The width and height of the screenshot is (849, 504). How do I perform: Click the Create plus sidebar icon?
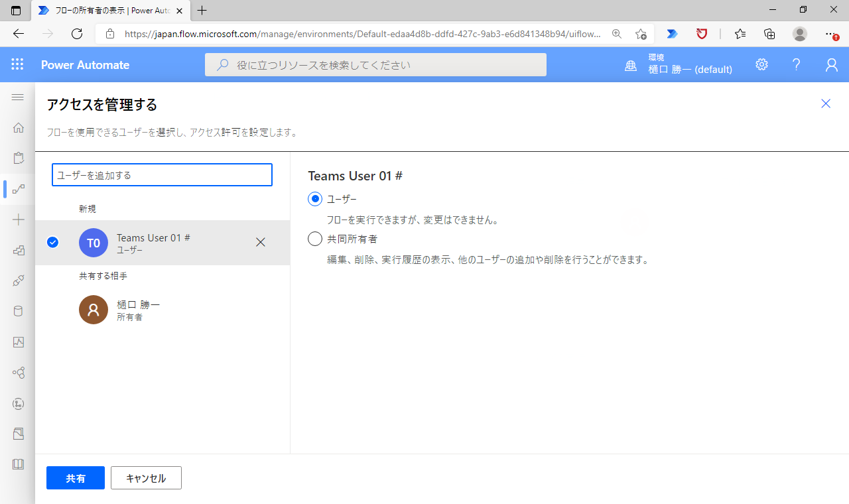pyautogui.click(x=19, y=220)
